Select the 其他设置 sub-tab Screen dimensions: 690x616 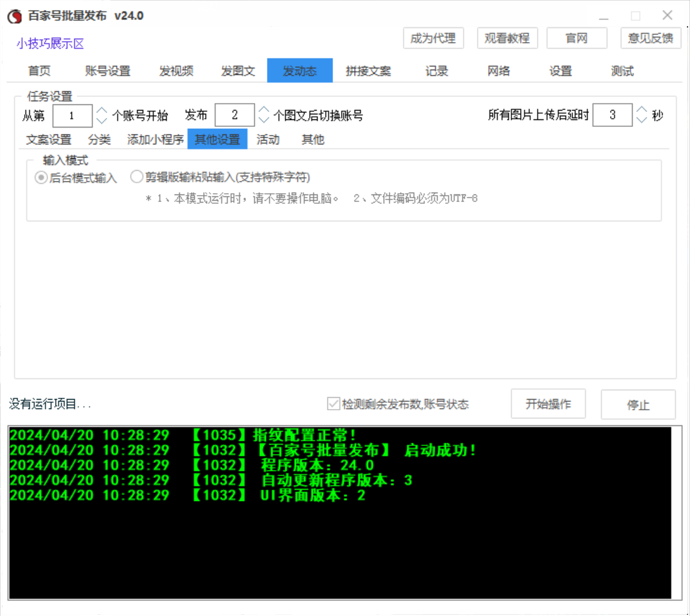tap(217, 139)
